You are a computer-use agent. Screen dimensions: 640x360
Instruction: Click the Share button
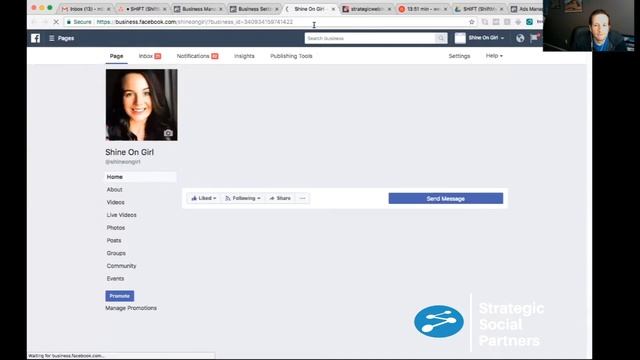280,198
